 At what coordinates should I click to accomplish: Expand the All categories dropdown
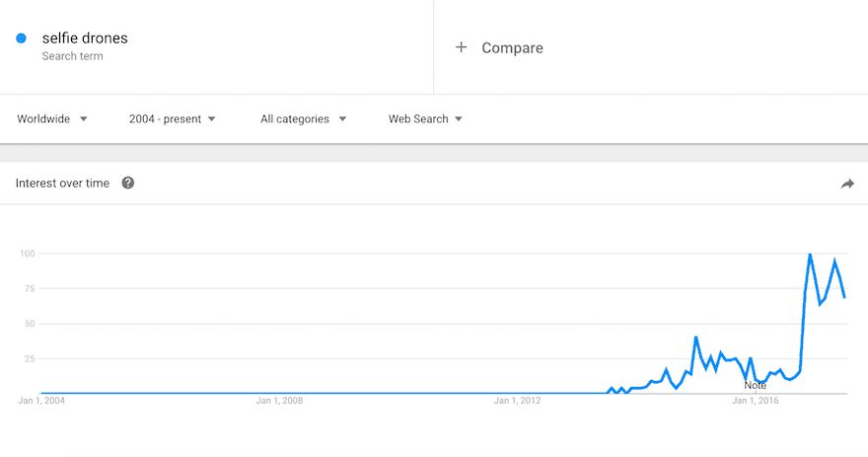(x=304, y=118)
